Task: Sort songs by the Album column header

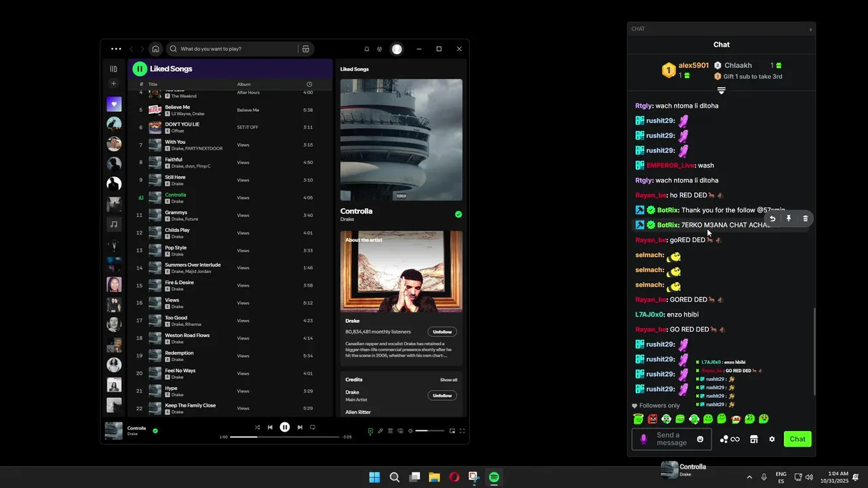Action: tap(243, 85)
